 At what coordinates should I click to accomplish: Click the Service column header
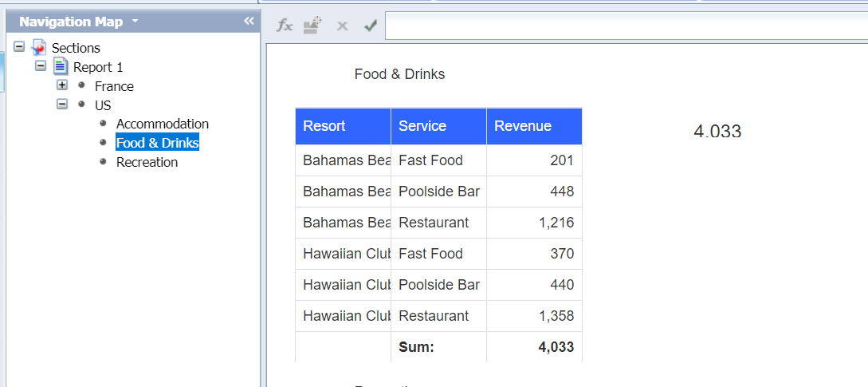click(x=438, y=126)
